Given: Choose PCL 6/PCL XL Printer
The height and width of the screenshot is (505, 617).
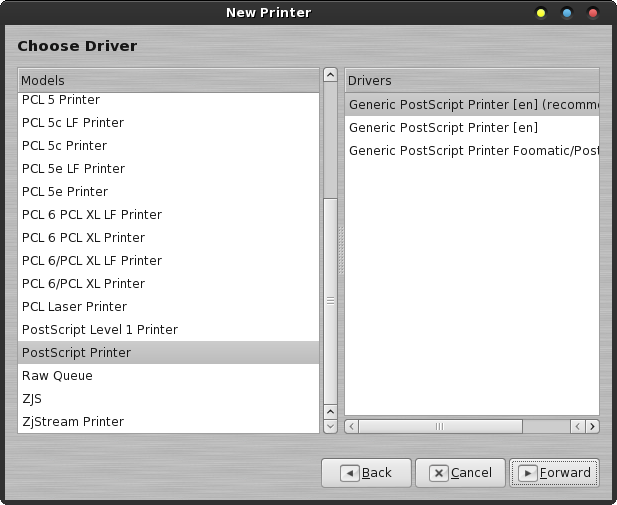Looking at the screenshot, I should coord(168,284).
